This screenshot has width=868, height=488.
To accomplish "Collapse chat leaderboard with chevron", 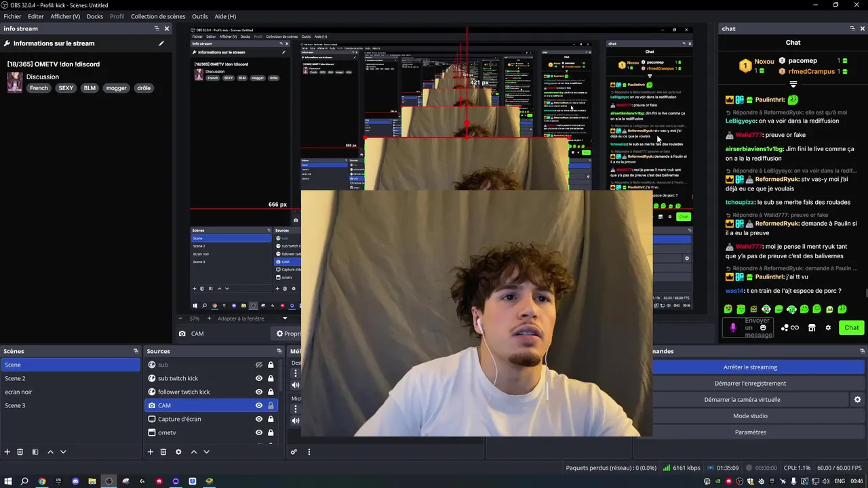I will coord(793,85).
